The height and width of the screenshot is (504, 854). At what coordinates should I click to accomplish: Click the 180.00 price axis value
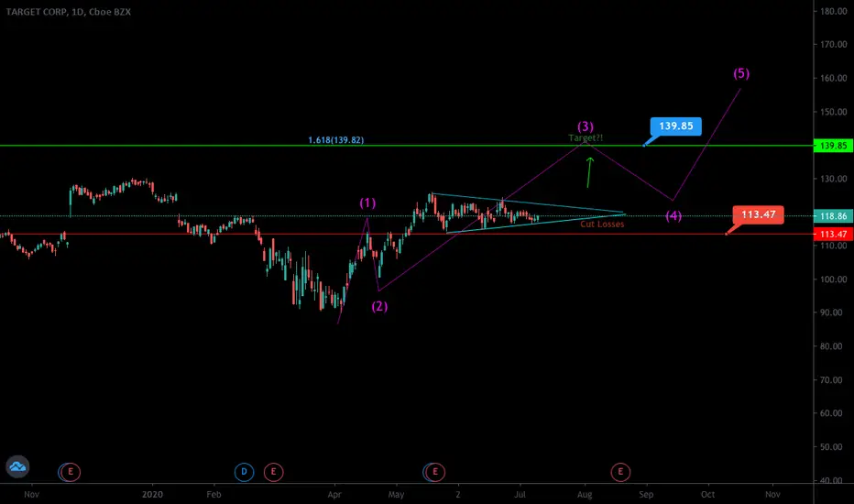[834, 11]
